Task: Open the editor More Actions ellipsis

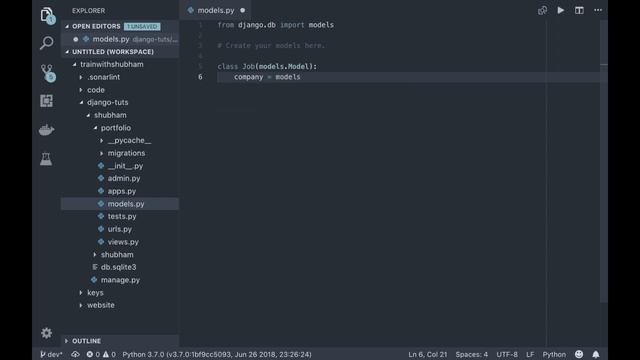Action: pyautogui.click(x=598, y=10)
